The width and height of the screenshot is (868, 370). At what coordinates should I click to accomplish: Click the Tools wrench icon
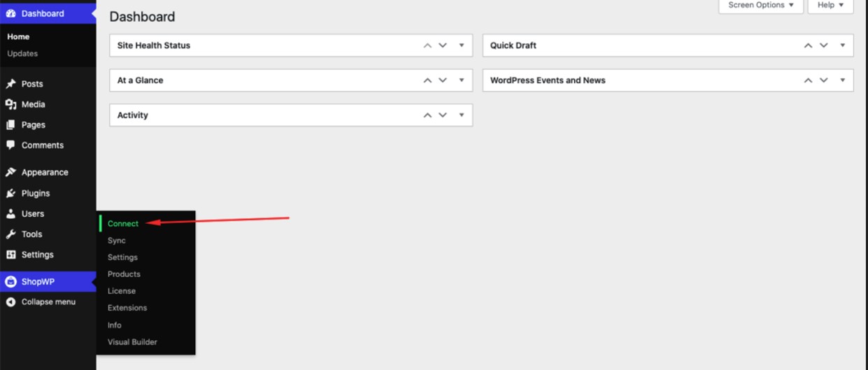[x=10, y=234]
